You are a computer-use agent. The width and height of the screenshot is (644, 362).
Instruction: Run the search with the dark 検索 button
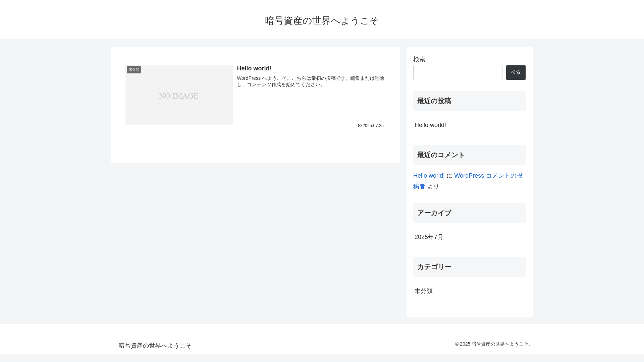point(516,73)
